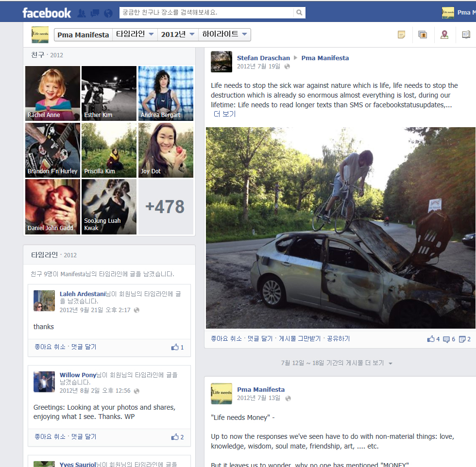Viewport: 476px width, 467px height.
Task: Open the friend requests icon
Action: coord(82,13)
